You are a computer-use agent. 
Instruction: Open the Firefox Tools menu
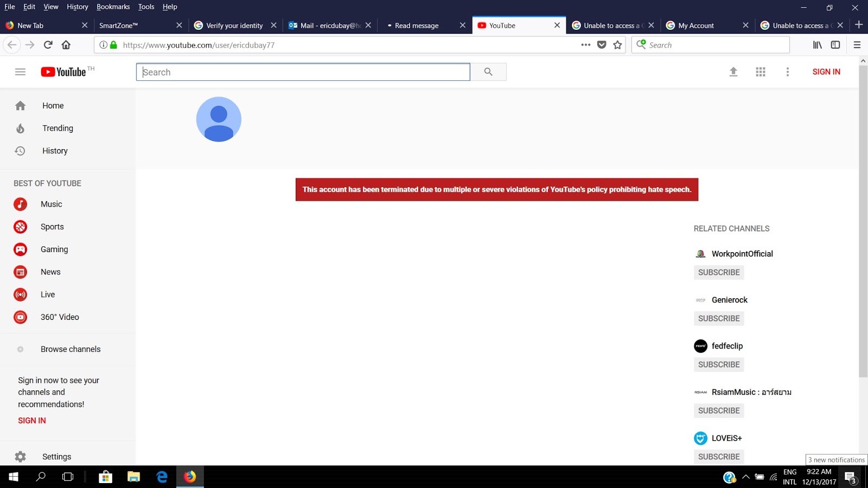click(146, 7)
